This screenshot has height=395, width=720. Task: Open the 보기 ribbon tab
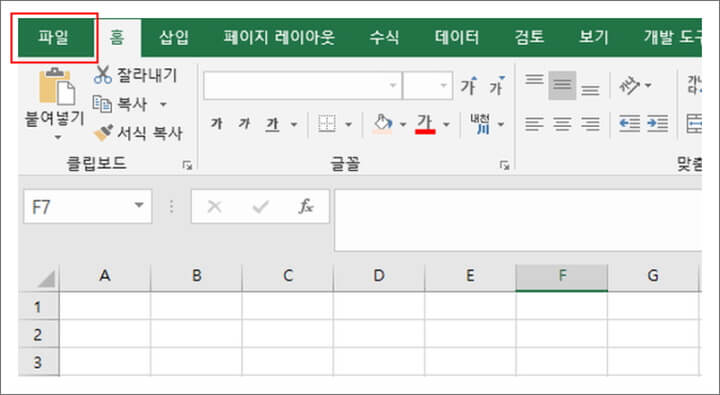coord(593,37)
